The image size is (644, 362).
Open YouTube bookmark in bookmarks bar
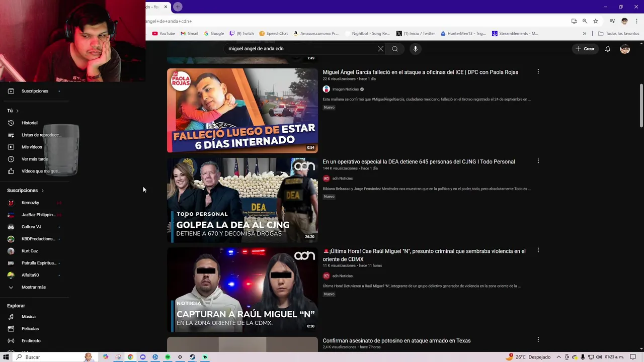164,34
